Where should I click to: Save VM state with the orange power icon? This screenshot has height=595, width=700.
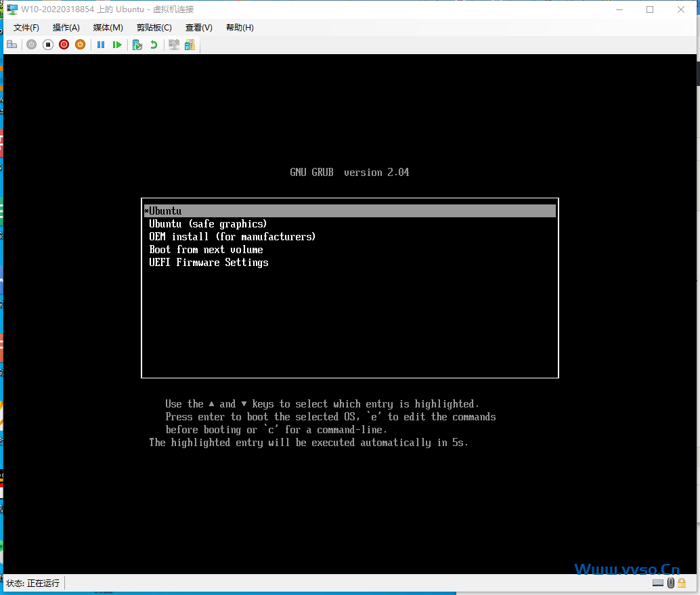(x=80, y=45)
